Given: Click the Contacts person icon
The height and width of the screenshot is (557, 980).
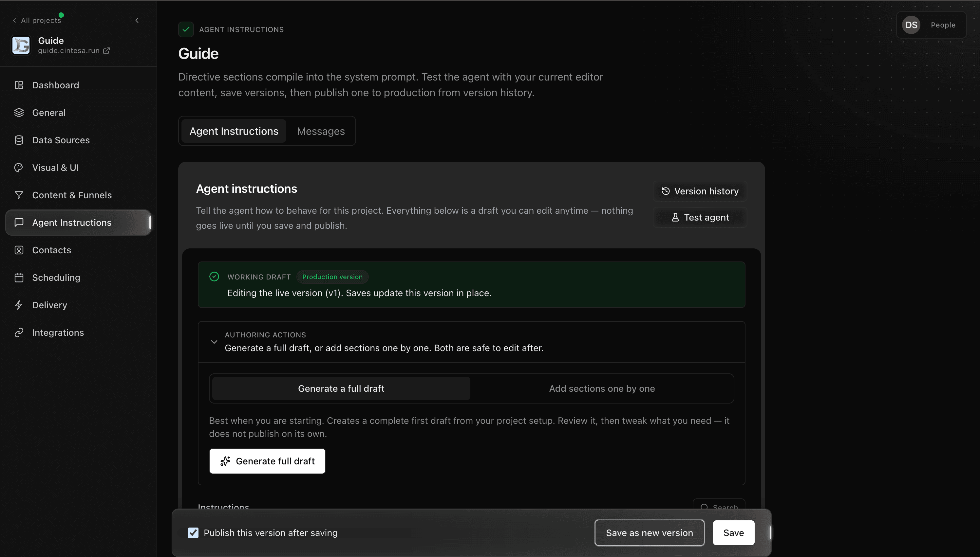Looking at the screenshot, I should (x=19, y=250).
